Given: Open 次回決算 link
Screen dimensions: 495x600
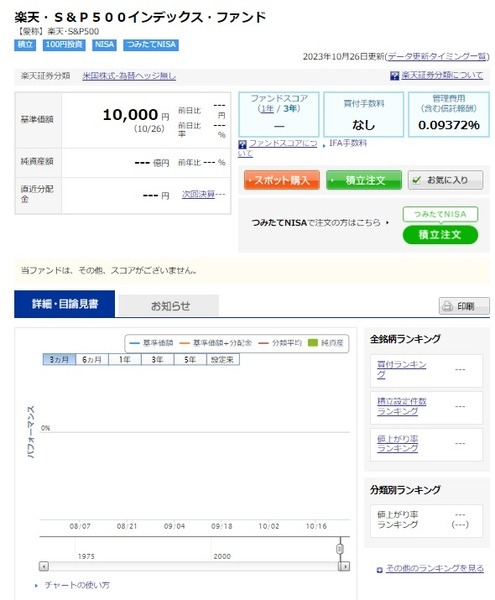Looking at the screenshot, I should click(198, 194).
